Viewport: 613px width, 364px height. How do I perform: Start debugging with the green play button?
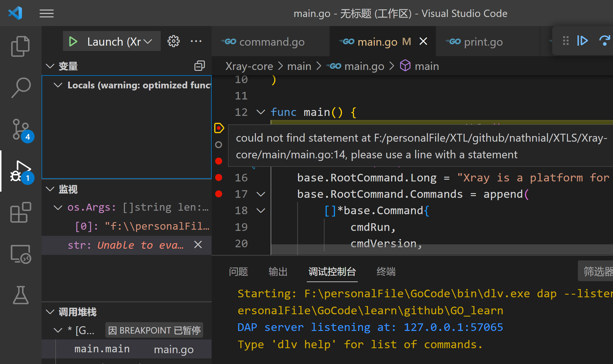tap(73, 42)
